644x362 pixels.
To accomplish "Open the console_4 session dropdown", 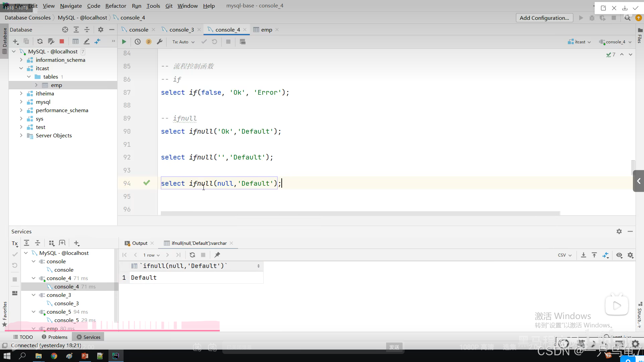I will 615,42.
